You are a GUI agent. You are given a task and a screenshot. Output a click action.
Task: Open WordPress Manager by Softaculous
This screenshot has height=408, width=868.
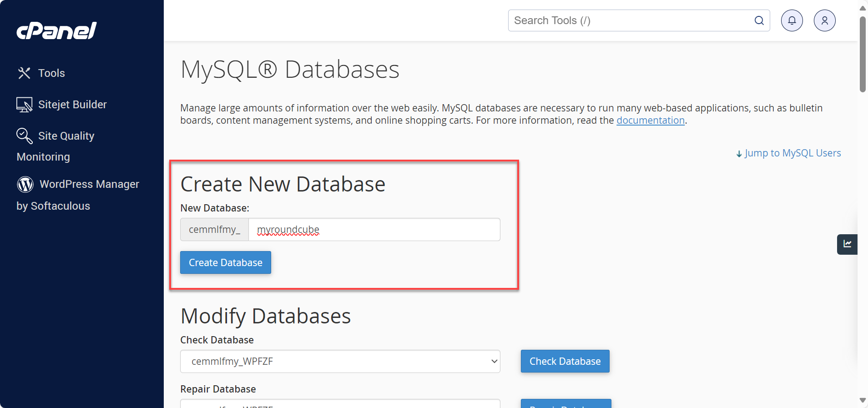coord(78,195)
